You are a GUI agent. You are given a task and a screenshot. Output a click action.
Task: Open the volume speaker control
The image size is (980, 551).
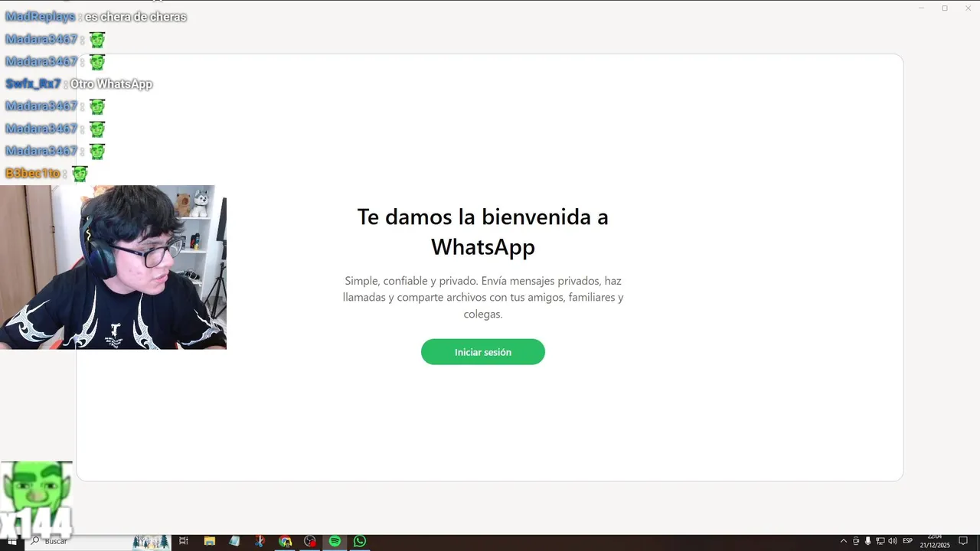pyautogui.click(x=892, y=541)
